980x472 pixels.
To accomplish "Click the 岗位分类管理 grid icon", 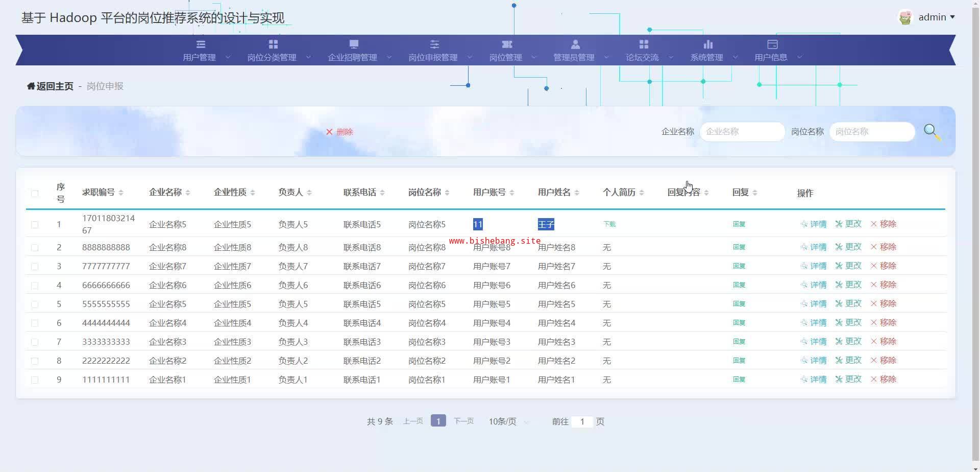I will (x=273, y=44).
